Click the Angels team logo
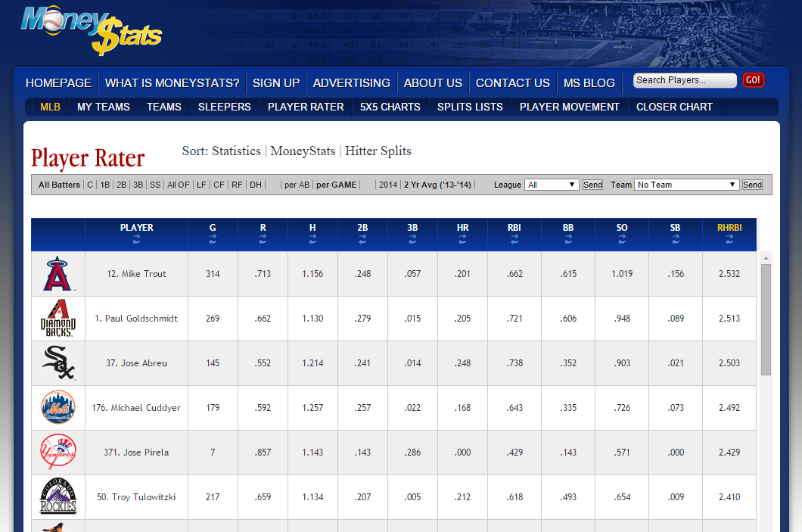This screenshot has height=532, width=802. [x=58, y=274]
